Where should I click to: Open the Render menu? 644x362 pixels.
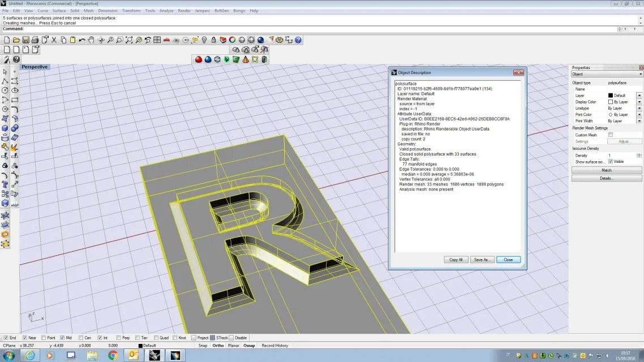[184, 11]
